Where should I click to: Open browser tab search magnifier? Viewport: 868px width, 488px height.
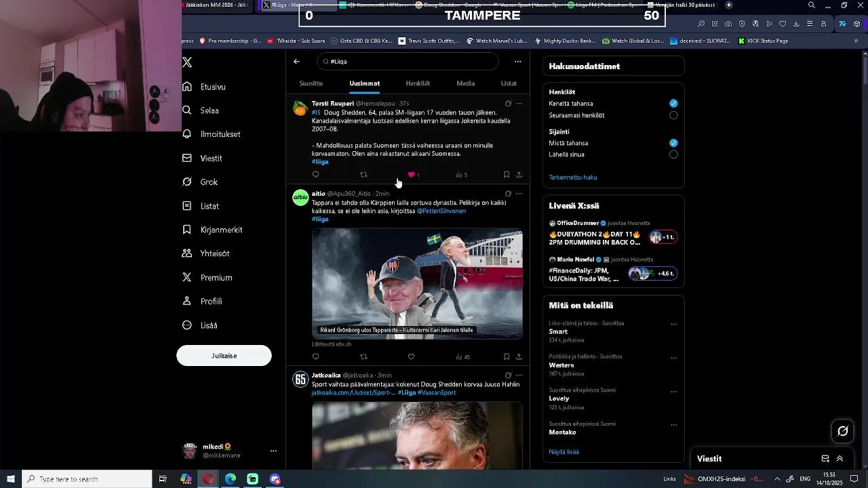click(812, 5)
